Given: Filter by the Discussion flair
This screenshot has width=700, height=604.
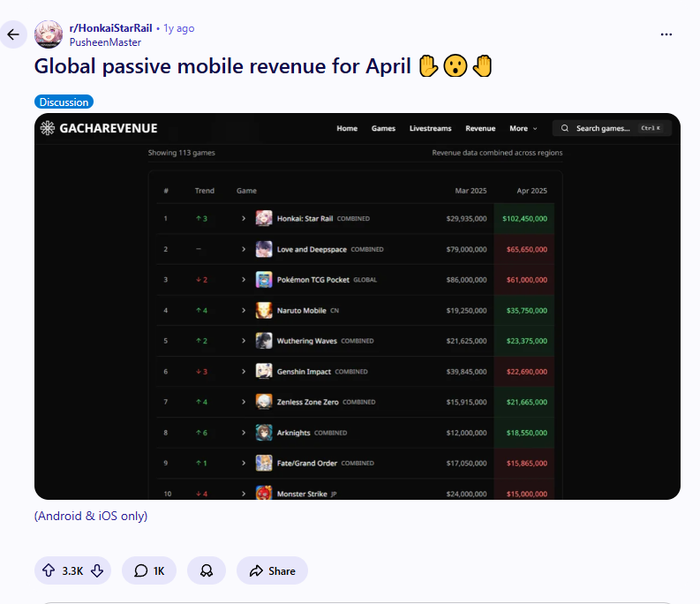Looking at the screenshot, I should [x=64, y=102].
